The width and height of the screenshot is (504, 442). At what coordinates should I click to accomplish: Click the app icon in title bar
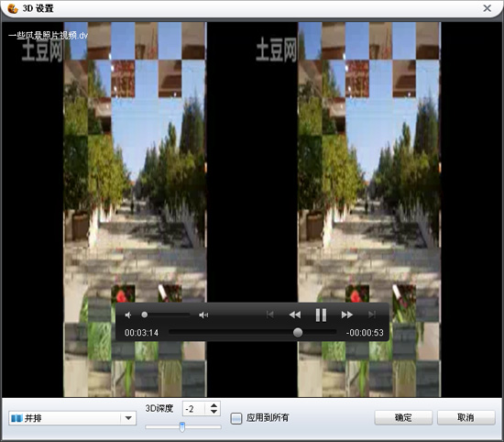pyautogui.click(x=13, y=8)
